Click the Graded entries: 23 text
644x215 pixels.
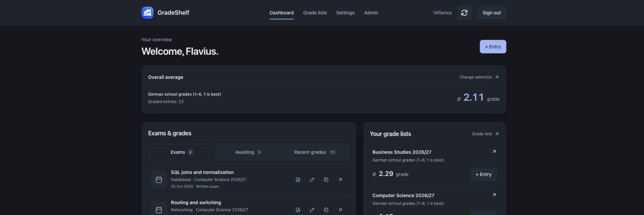tap(166, 102)
